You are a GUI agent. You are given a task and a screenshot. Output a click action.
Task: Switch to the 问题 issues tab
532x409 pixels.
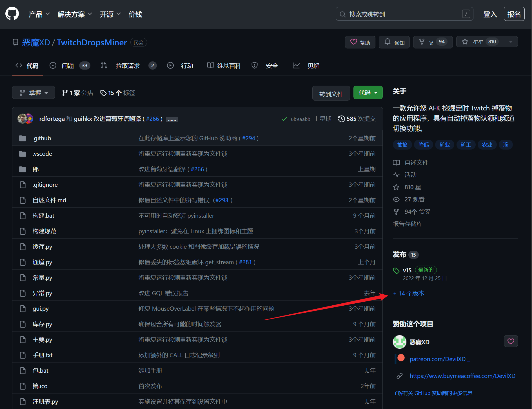point(70,66)
